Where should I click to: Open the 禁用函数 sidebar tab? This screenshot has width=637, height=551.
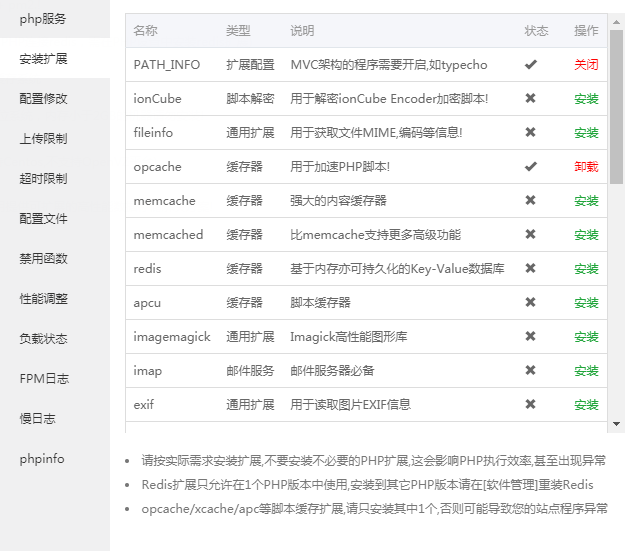click(43, 258)
